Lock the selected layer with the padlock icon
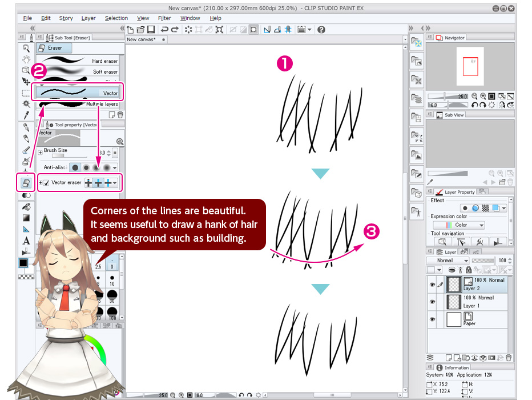The width and height of the screenshot is (532, 400). pos(469,270)
